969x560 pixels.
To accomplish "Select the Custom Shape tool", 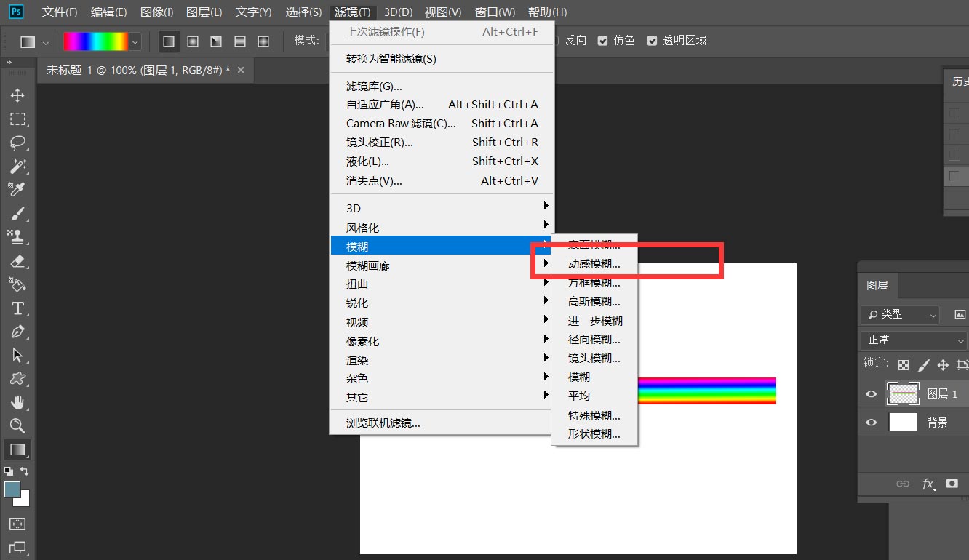I will click(17, 379).
